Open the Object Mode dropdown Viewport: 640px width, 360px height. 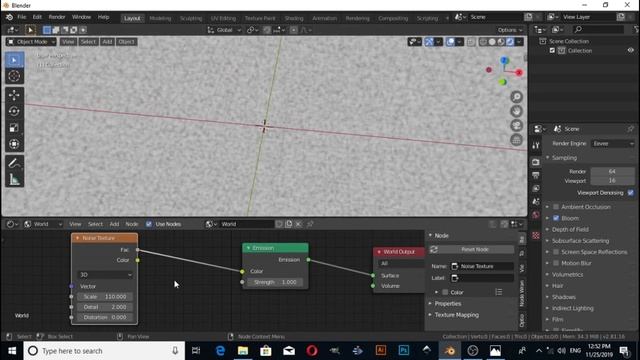pyautogui.click(x=31, y=42)
